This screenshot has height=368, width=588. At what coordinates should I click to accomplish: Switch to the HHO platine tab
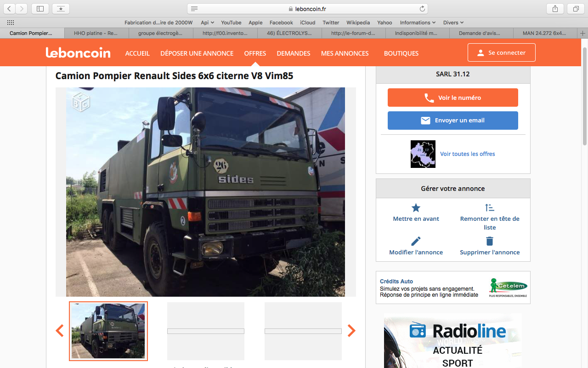pyautogui.click(x=96, y=33)
